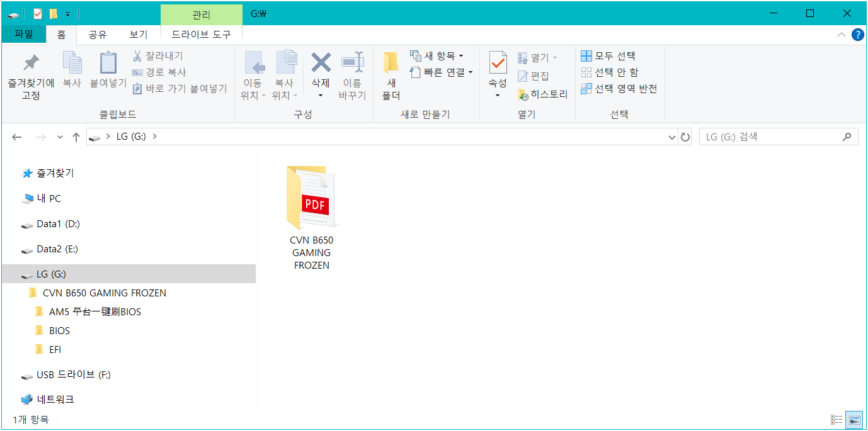Collapse the ribbon with chevron

pyautogui.click(x=842, y=35)
